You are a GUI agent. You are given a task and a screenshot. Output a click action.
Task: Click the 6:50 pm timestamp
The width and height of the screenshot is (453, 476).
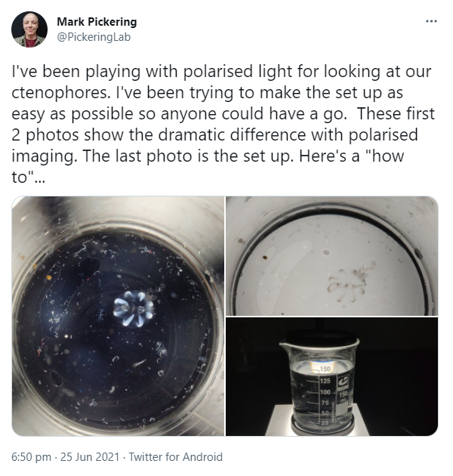pos(31,456)
